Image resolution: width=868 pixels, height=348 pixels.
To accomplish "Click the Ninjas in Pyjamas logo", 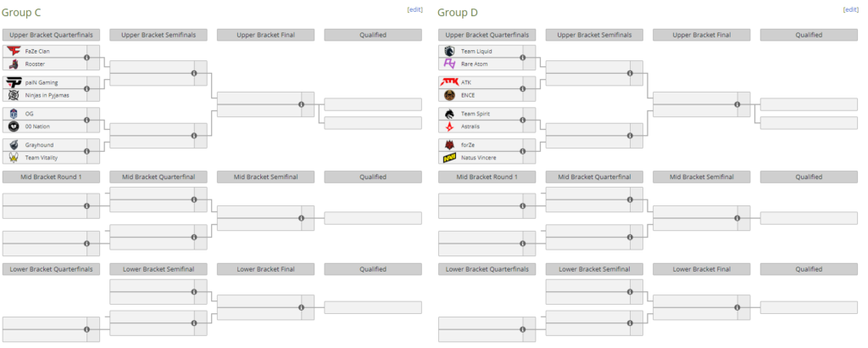I will 14,95.
